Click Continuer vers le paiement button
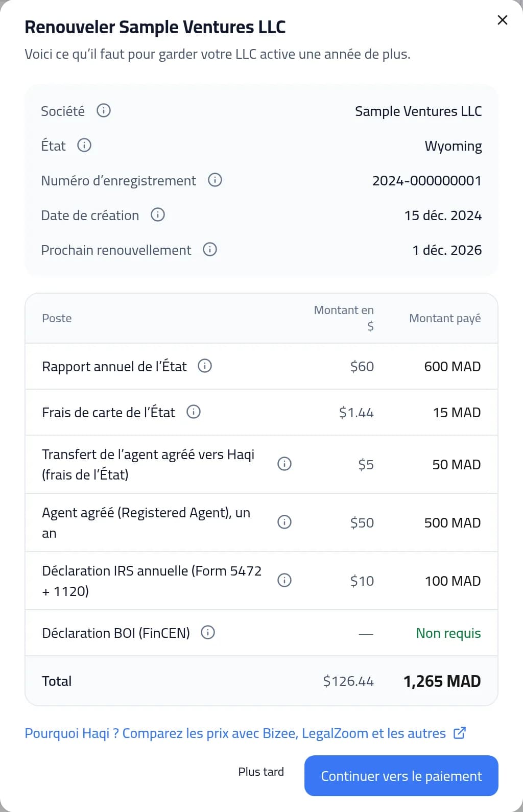523x812 pixels. click(x=401, y=776)
